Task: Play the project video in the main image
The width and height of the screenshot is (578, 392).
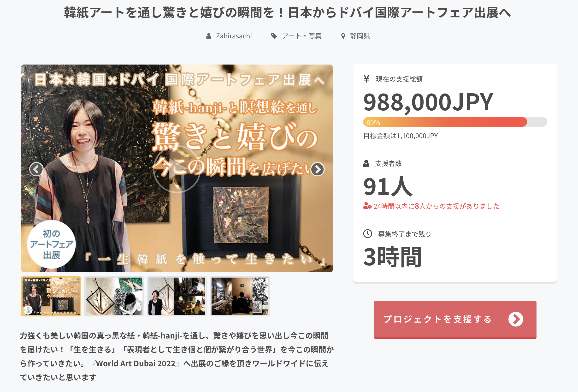Action: point(177,169)
